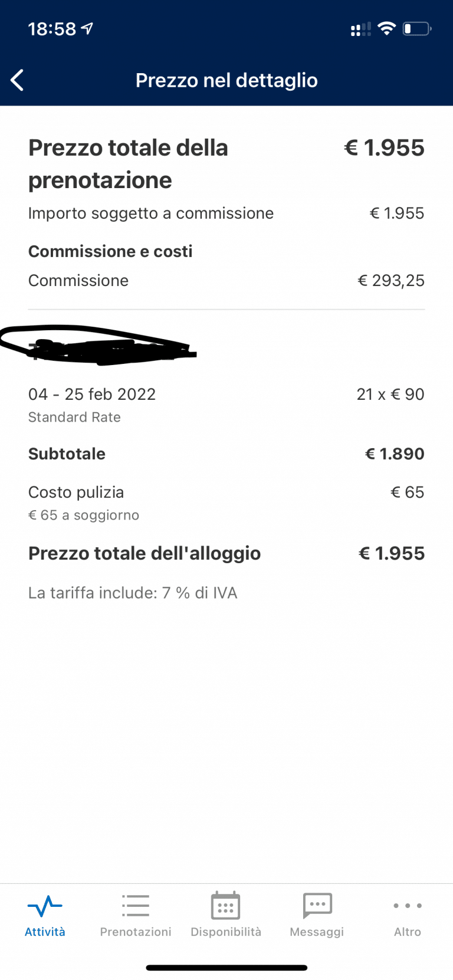Tap the Subtotale € 1.890 amount
453x980 pixels.
[395, 453]
